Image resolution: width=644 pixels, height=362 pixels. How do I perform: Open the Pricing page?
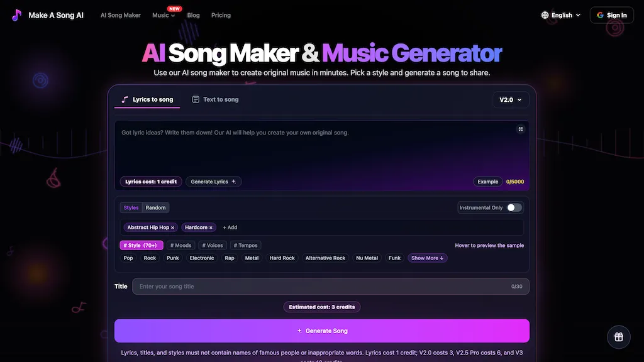tap(221, 15)
